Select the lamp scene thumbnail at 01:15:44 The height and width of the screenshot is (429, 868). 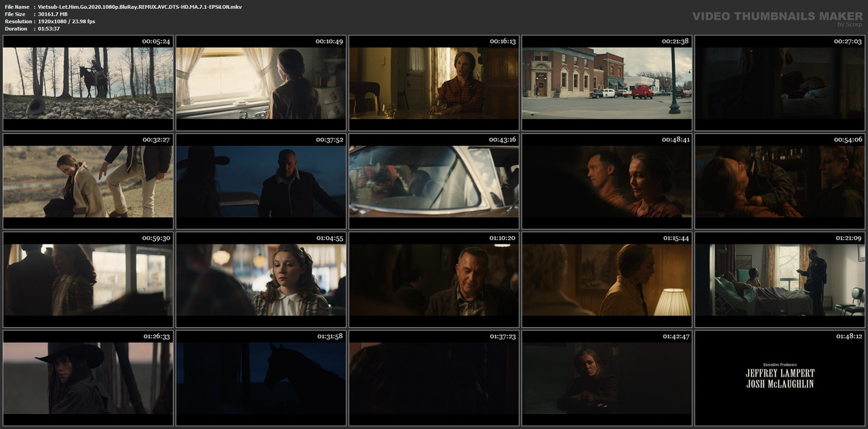click(x=607, y=280)
